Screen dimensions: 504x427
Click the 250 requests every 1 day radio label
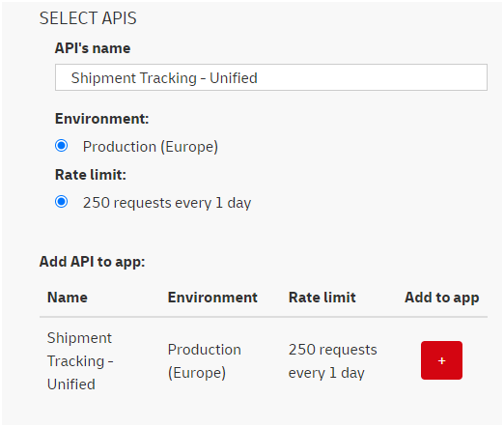pyautogui.click(x=167, y=203)
